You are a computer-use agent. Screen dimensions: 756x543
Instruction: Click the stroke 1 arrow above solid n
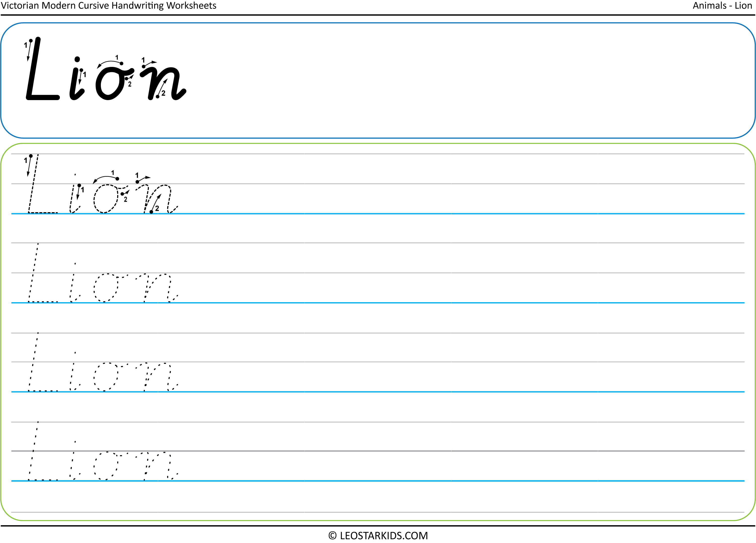tap(149, 64)
